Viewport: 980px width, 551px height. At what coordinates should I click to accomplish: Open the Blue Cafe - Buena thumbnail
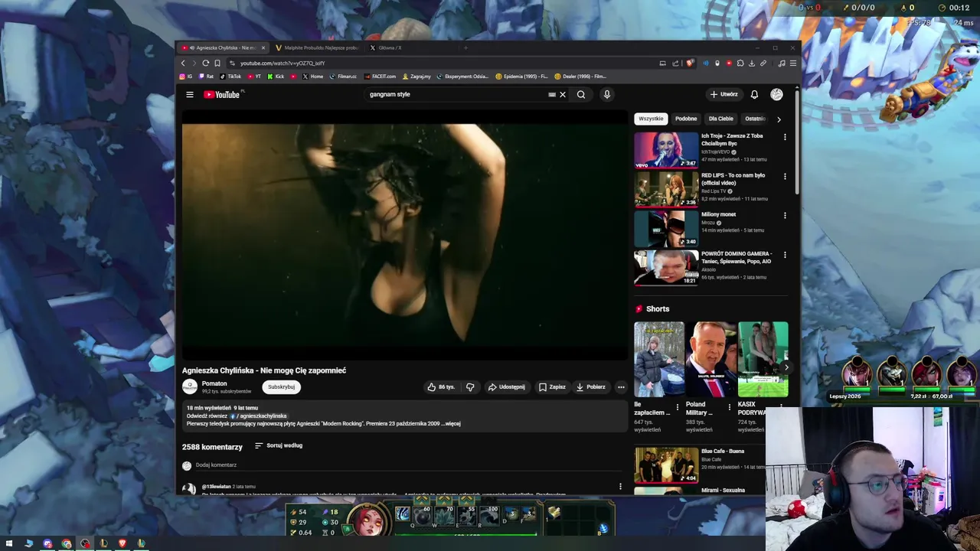[x=666, y=465]
